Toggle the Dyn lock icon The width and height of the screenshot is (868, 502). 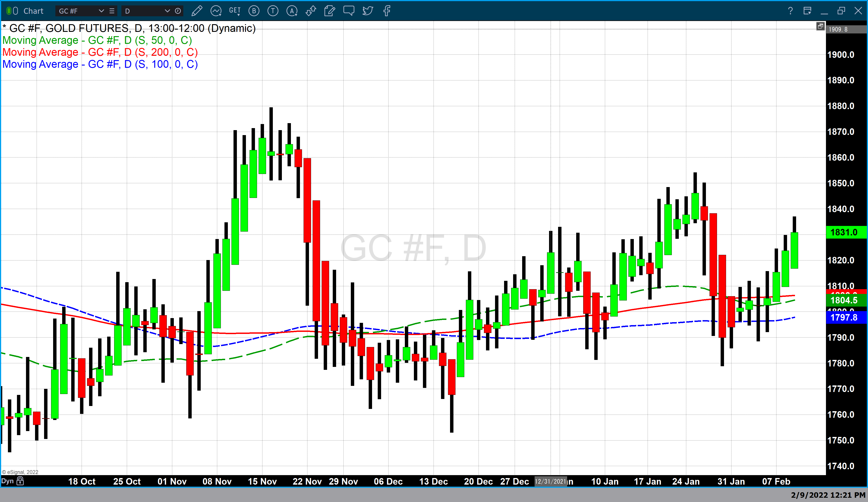point(20,481)
